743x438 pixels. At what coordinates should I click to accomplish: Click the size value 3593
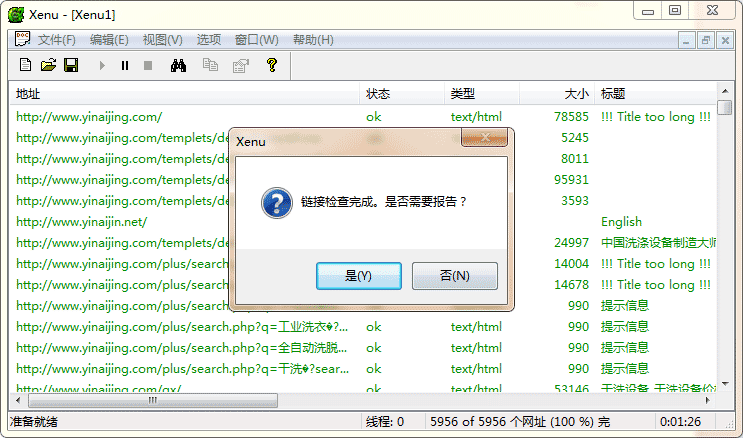(x=575, y=201)
